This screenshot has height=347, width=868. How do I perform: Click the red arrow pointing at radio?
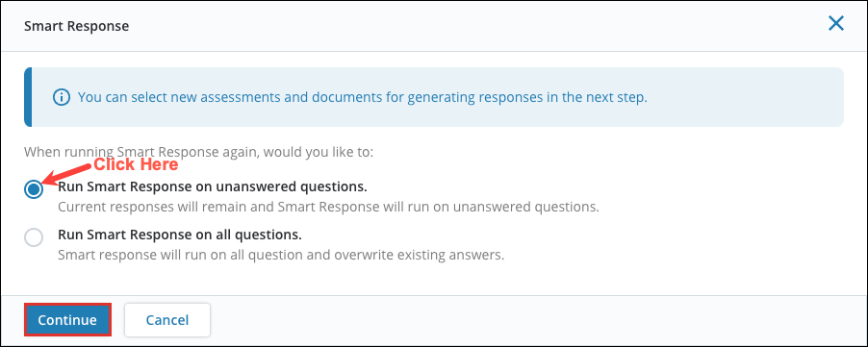tap(68, 173)
